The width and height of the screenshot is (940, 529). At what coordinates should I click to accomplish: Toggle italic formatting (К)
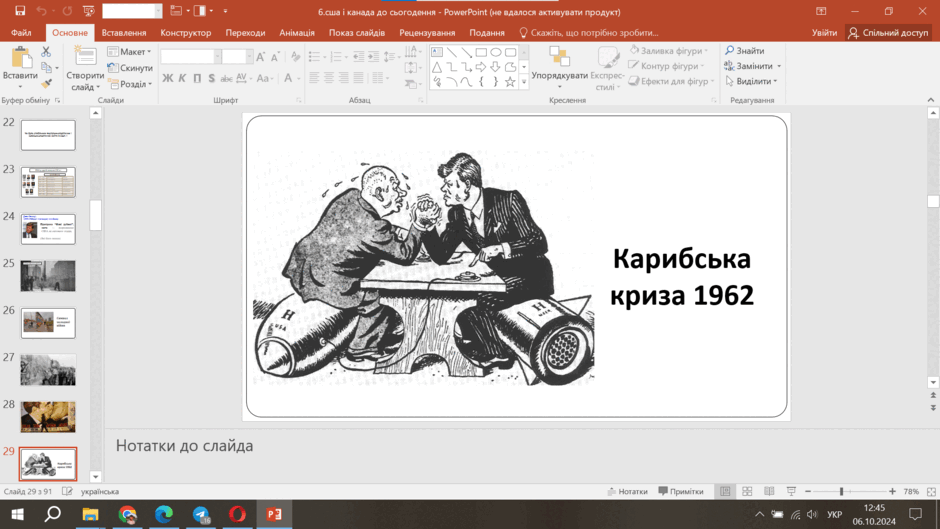click(182, 79)
